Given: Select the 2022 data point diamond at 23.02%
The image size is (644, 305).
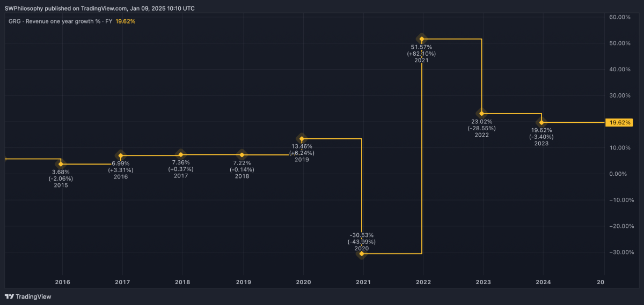Looking at the screenshot, I should point(482,113).
